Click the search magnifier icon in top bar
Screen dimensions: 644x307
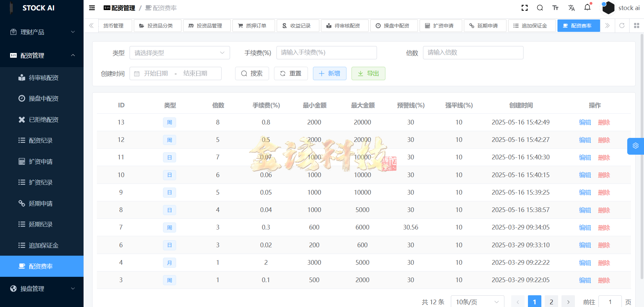(540, 7)
